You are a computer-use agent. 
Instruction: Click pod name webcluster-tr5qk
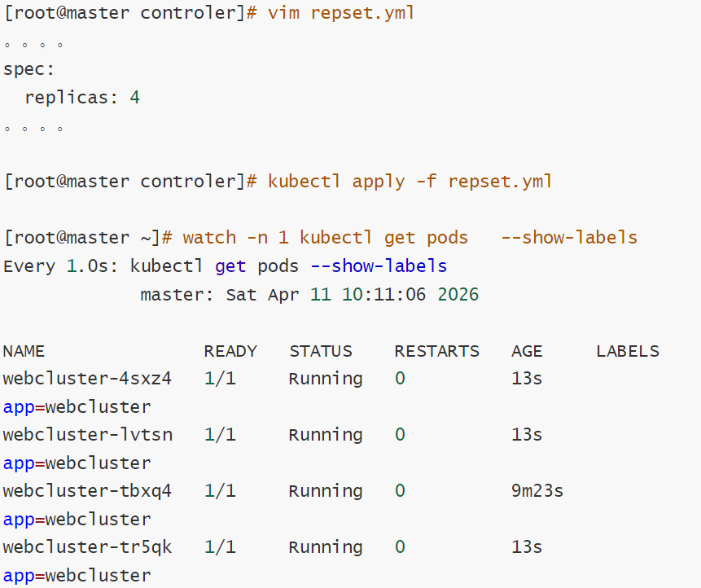tap(87, 547)
